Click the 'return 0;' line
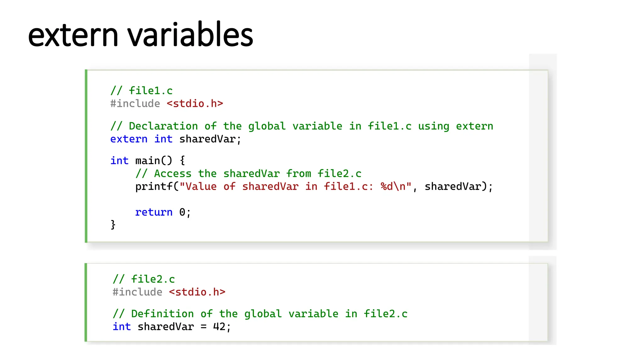Viewport: 644px width, 362px height. (163, 212)
